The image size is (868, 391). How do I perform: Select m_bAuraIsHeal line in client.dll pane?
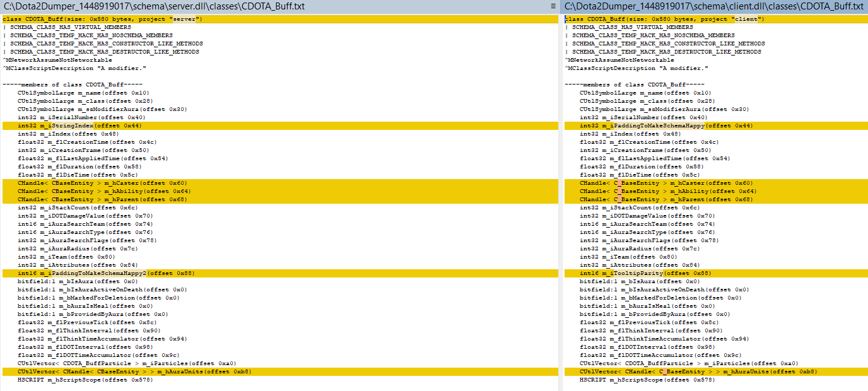(x=647, y=306)
